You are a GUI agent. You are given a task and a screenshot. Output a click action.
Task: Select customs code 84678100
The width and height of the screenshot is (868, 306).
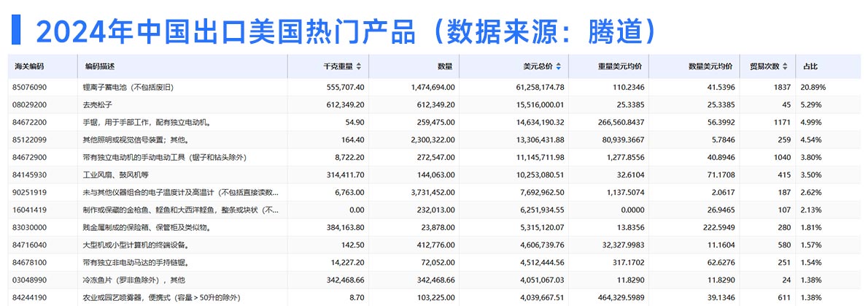pos(28,263)
